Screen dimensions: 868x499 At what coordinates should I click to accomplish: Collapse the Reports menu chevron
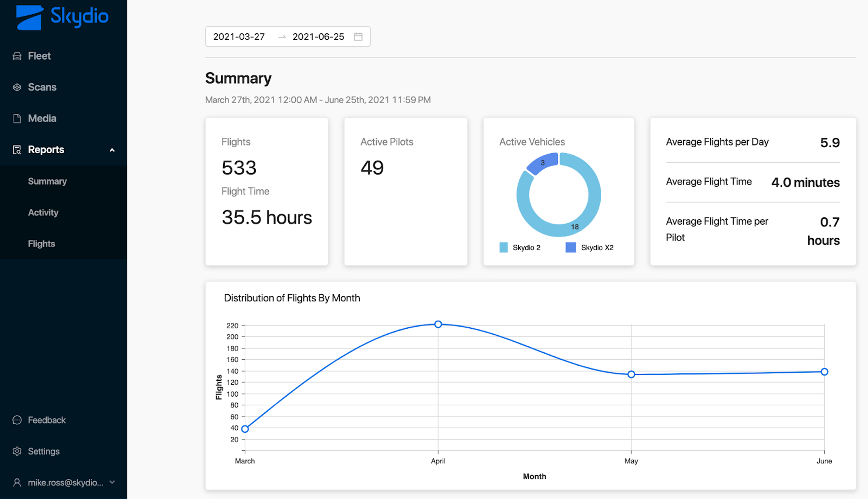[112, 150]
